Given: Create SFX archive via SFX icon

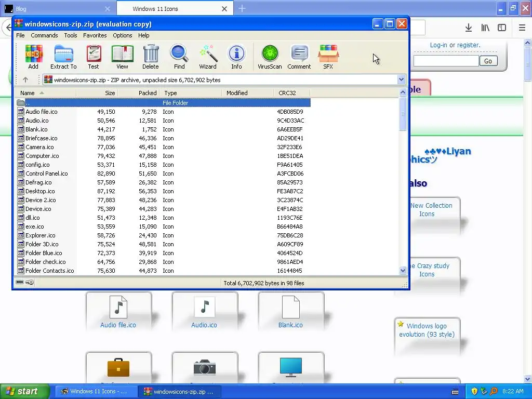Looking at the screenshot, I should pos(328,57).
